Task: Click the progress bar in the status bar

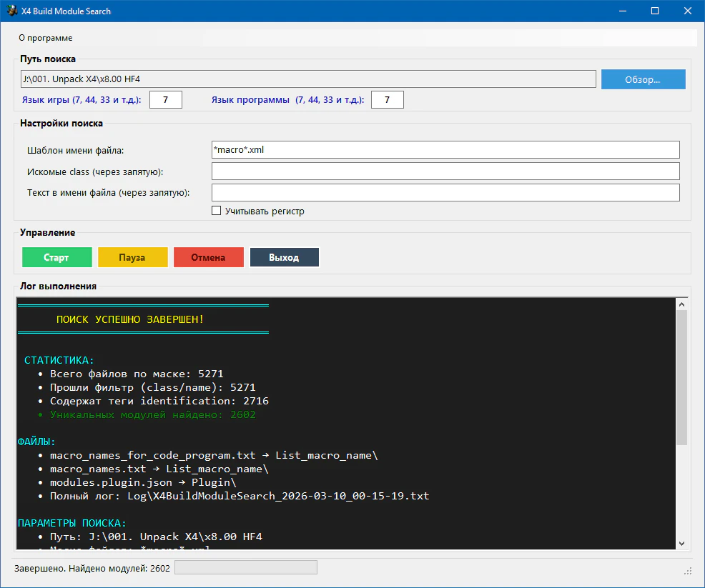Action: tap(246, 568)
